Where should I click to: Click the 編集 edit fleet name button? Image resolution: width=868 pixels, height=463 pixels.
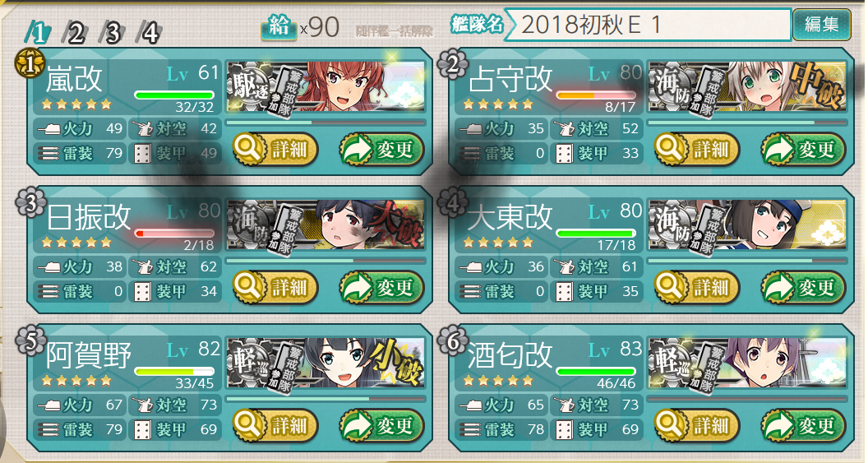tap(821, 25)
